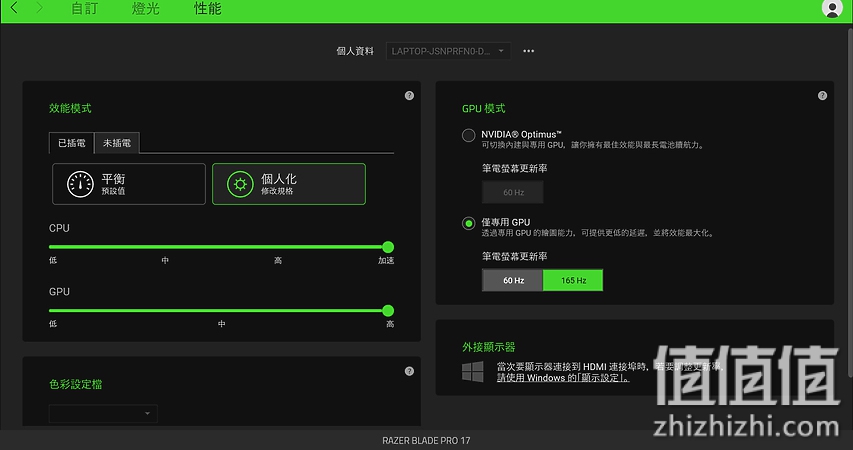The height and width of the screenshot is (450, 853).
Task: Click the 外接顯示器 heading
Action: (x=489, y=347)
